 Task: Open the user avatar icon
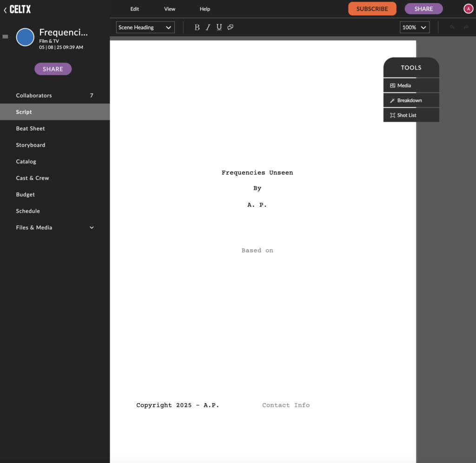[x=468, y=9]
